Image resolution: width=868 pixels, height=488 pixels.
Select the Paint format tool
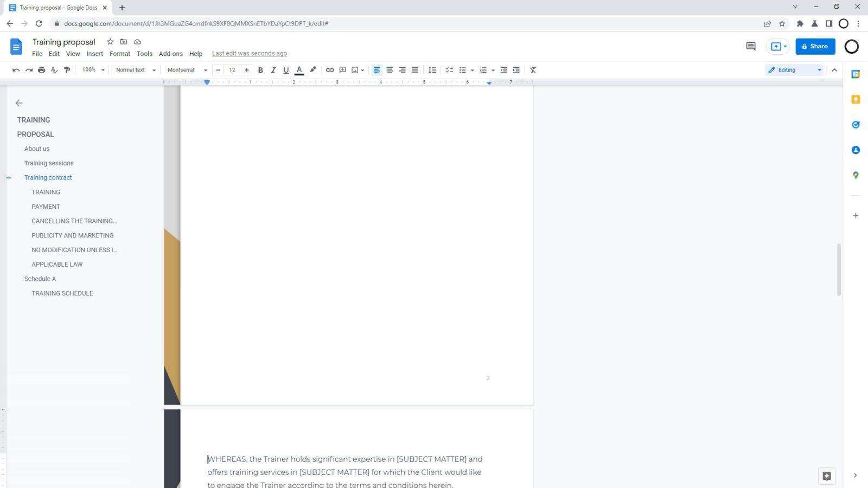pyautogui.click(x=67, y=69)
